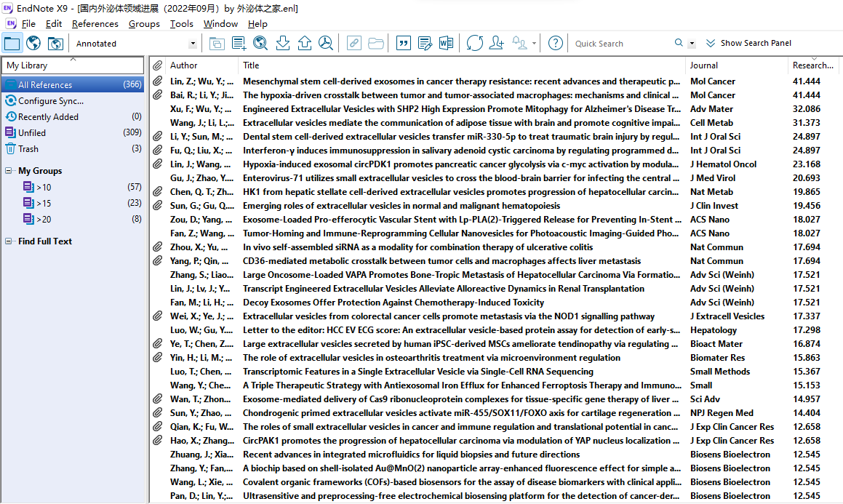Screen dimensions: 843x504
Task: Click the 32.086 research notes value
Action: point(807,108)
